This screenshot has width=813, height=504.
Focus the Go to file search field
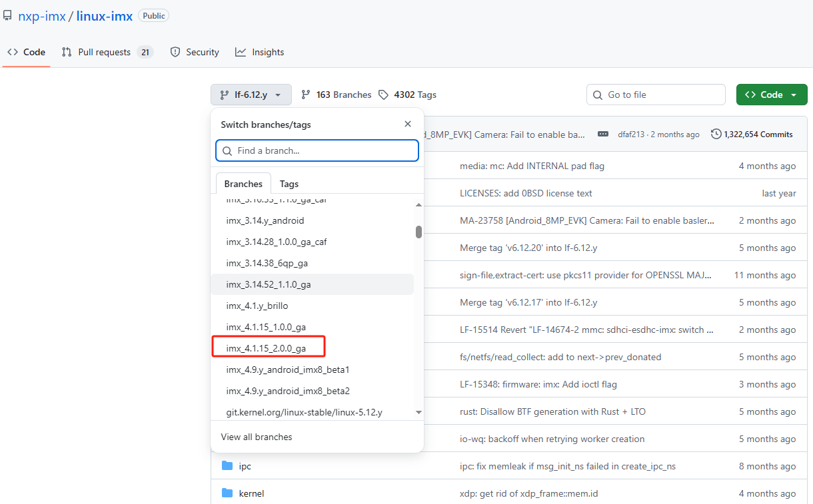pyautogui.click(x=656, y=95)
